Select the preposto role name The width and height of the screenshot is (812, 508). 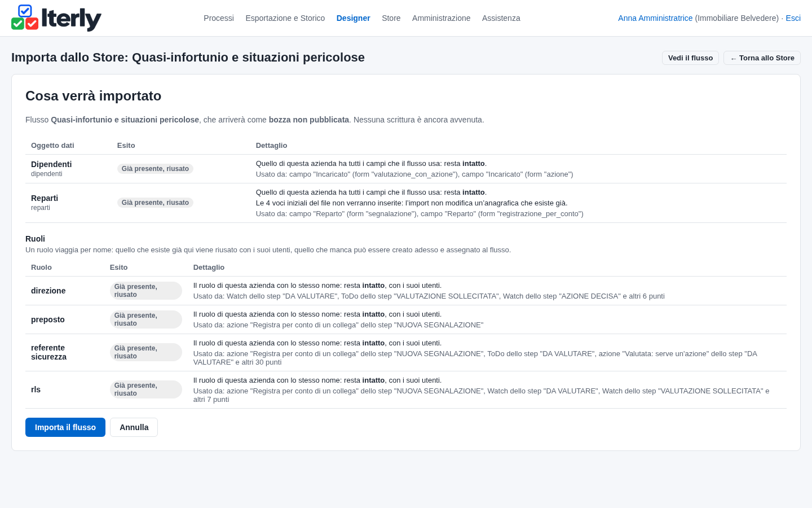(x=48, y=319)
